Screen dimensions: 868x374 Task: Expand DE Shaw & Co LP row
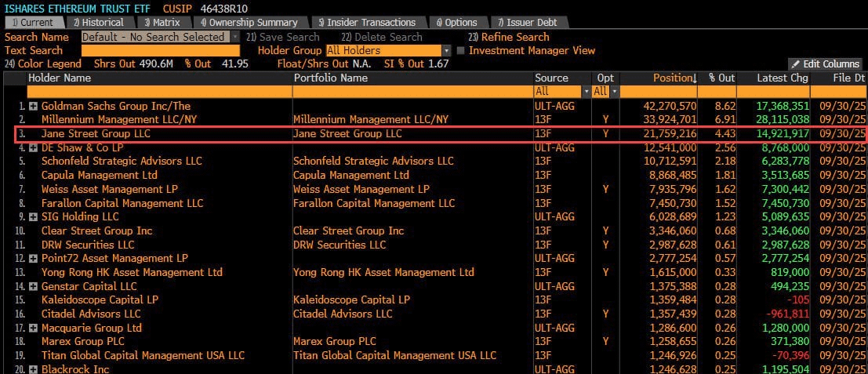click(33, 147)
